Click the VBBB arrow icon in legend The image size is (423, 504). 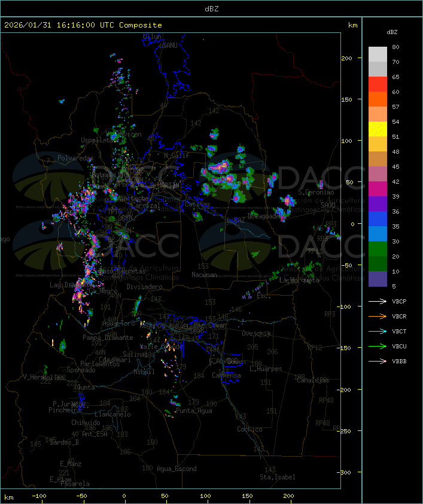pyautogui.click(x=378, y=362)
